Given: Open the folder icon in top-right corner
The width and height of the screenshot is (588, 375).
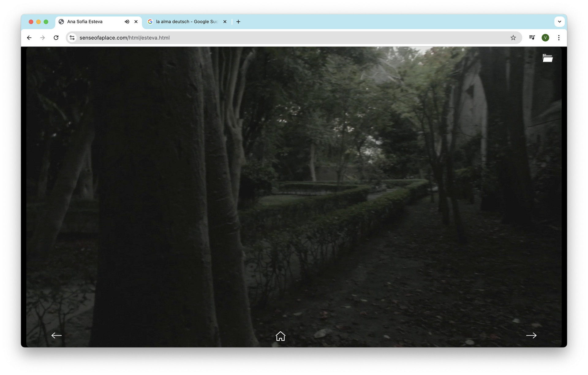Looking at the screenshot, I should tap(547, 58).
